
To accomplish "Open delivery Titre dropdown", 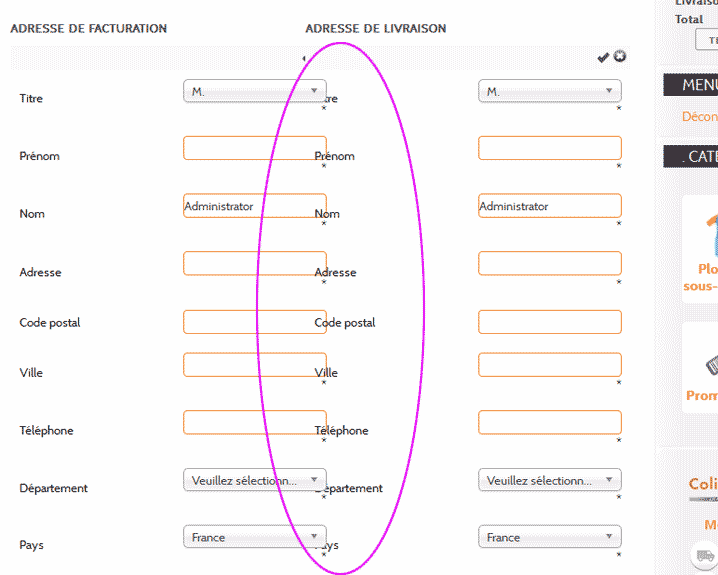I will (x=549, y=91).
